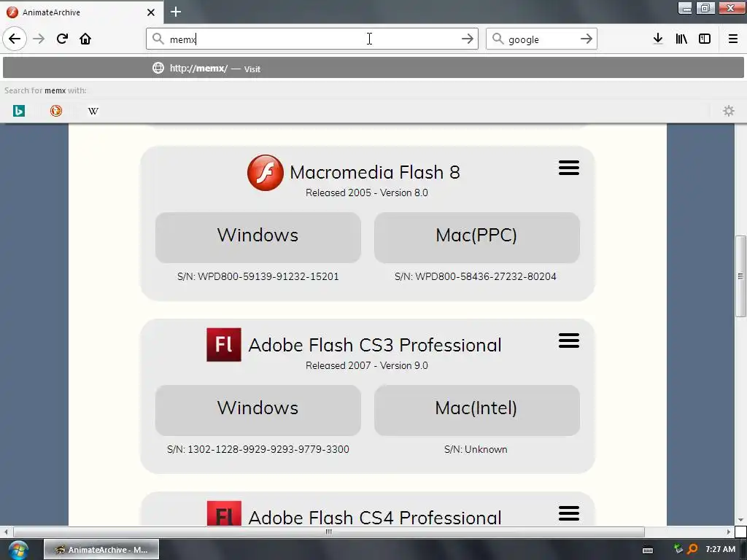This screenshot has width=747, height=560.
Task: Click the scroll down arrow
Action: click(x=740, y=520)
